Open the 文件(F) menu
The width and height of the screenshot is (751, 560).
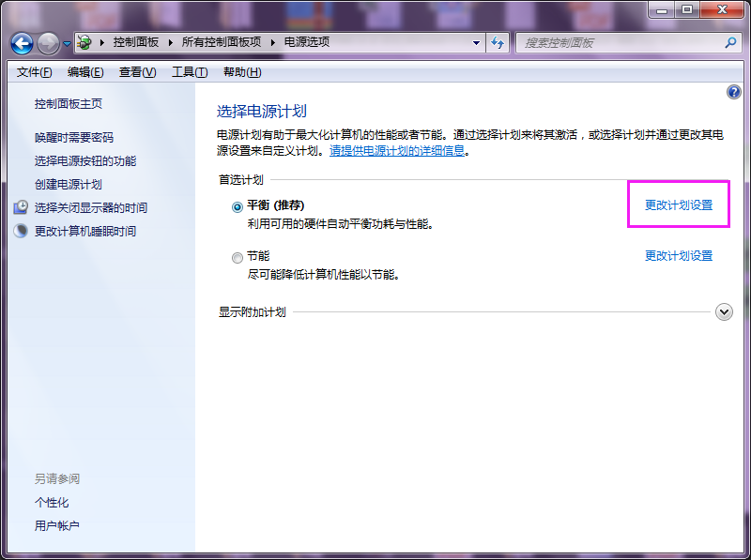pyautogui.click(x=34, y=72)
